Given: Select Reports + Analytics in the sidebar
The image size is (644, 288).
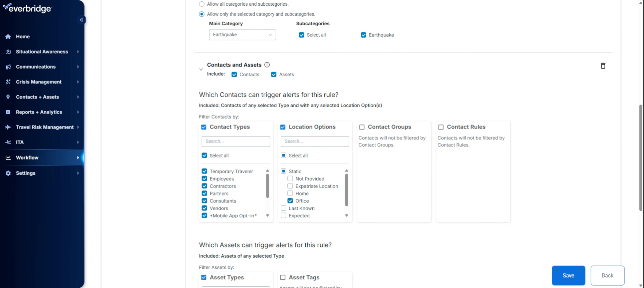Looking at the screenshot, I should tap(39, 112).
